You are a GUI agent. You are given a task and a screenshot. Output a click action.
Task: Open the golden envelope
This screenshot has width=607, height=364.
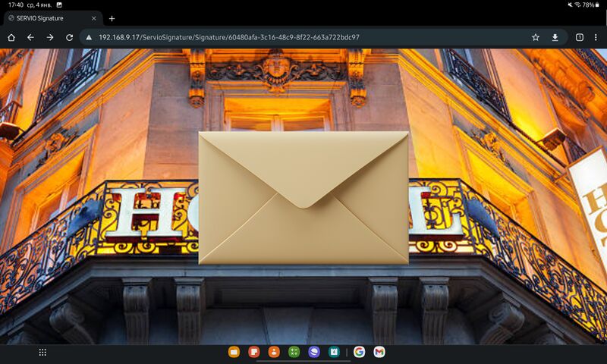[303, 198]
